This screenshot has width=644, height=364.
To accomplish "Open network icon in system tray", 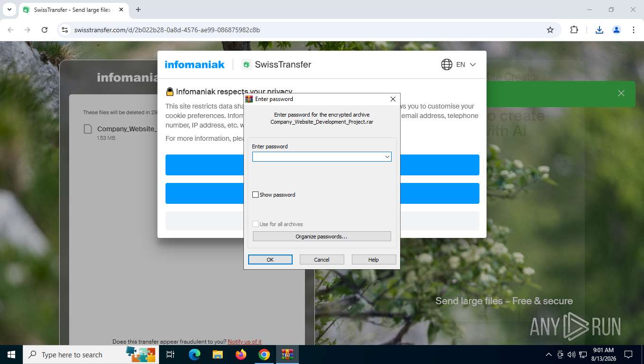I will pos(583,355).
